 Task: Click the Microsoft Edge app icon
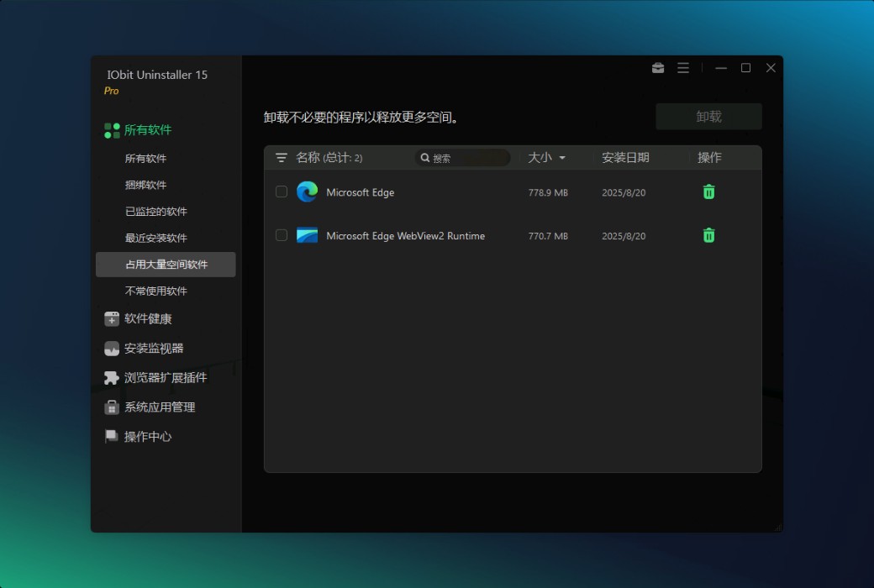pyautogui.click(x=307, y=192)
